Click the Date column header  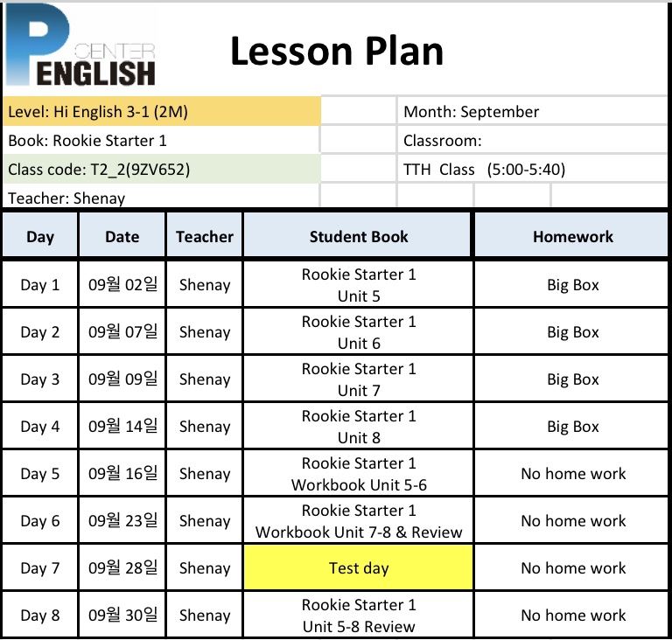pyautogui.click(x=122, y=236)
